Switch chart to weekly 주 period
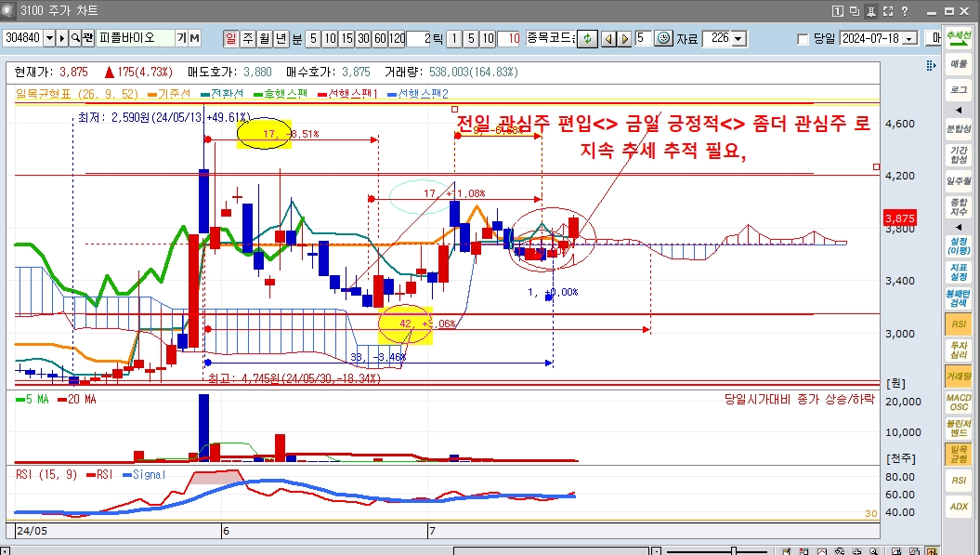980x555 pixels. point(247,38)
